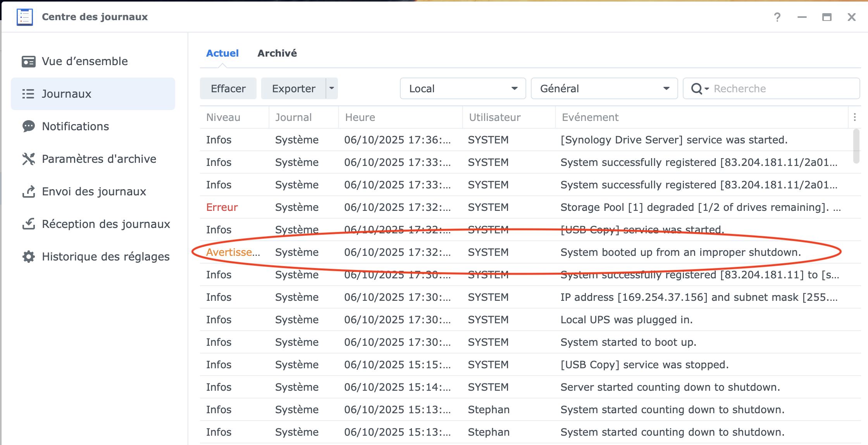The image size is (868, 445).
Task: Click the help question mark icon
Action: point(777,17)
